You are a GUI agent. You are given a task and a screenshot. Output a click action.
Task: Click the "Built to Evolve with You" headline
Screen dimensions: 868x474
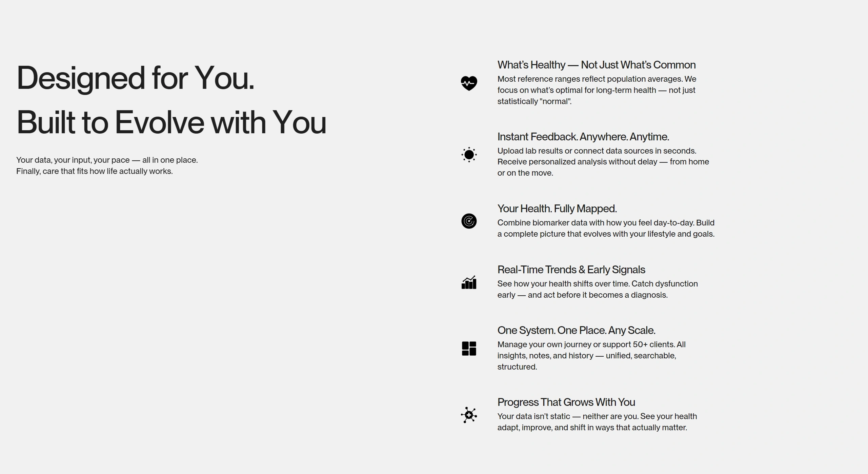coord(171,122)
